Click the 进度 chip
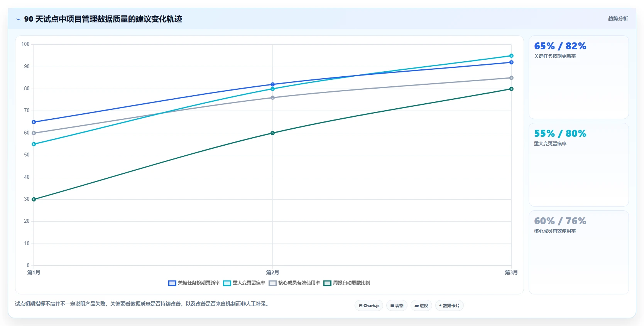 point(421,306)
